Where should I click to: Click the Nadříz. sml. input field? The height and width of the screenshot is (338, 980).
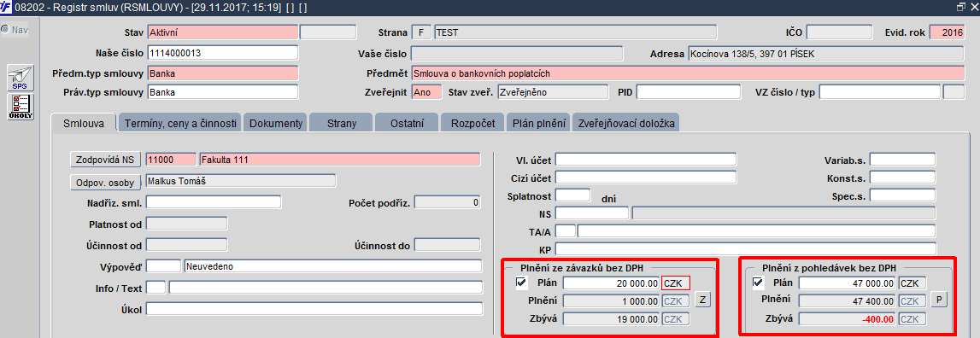[214, 202]
